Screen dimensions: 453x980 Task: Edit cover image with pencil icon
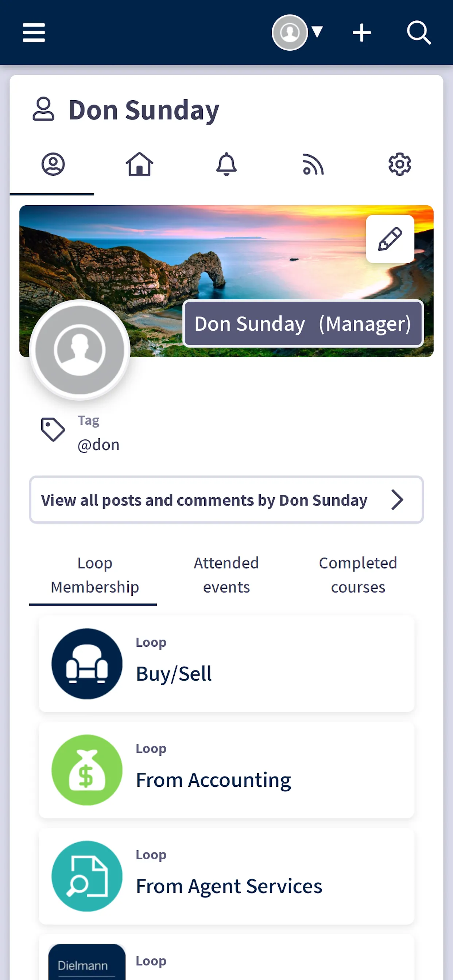point(390,239)
